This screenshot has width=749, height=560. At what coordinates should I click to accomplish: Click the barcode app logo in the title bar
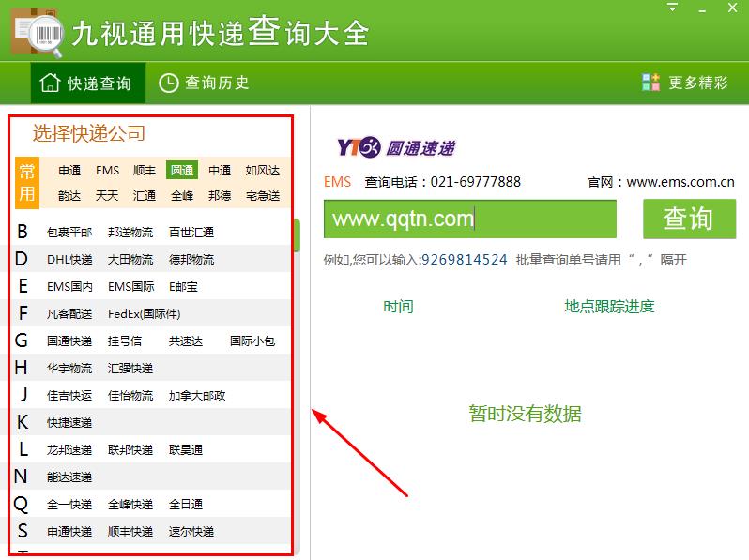(38, 34)
